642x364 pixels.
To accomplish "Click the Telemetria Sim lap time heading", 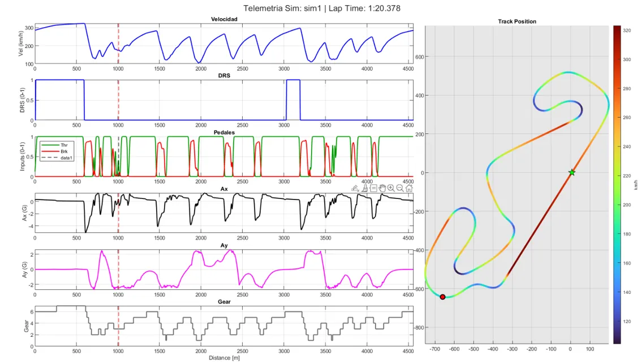I will (x=321, y=8).
